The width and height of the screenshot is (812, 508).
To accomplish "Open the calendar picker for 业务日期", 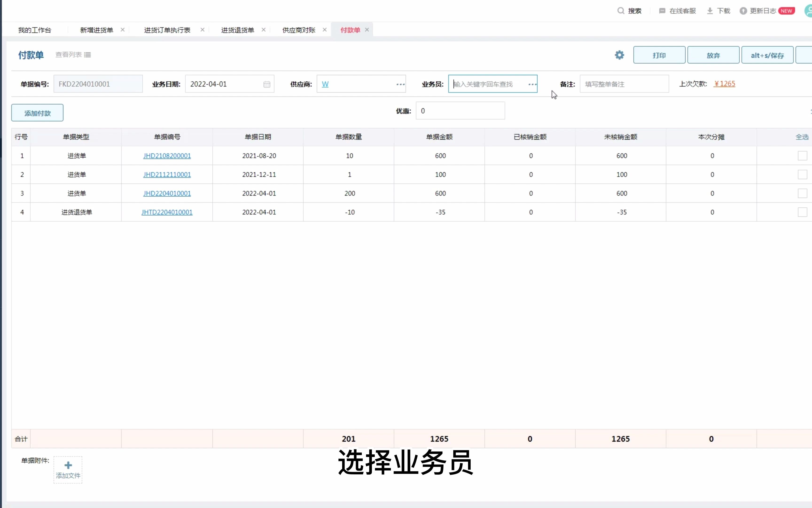I will [267, 84].
